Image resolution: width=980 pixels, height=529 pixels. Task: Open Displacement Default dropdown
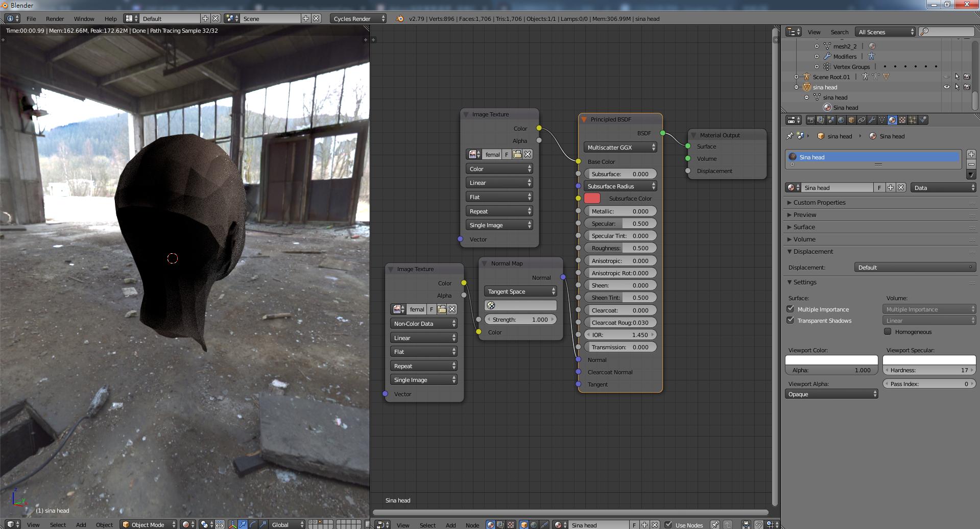pos(915,267)
